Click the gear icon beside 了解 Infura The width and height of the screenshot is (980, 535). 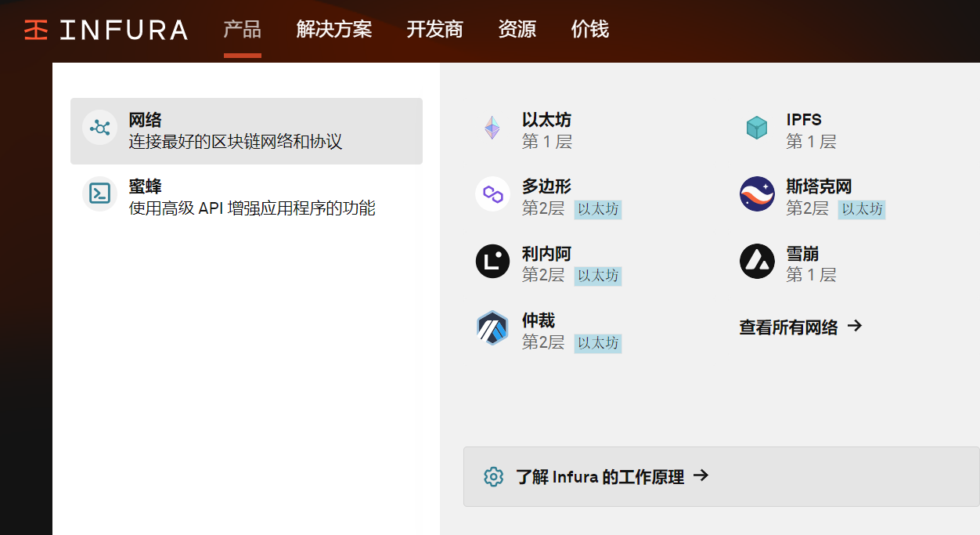click(493, 476)
